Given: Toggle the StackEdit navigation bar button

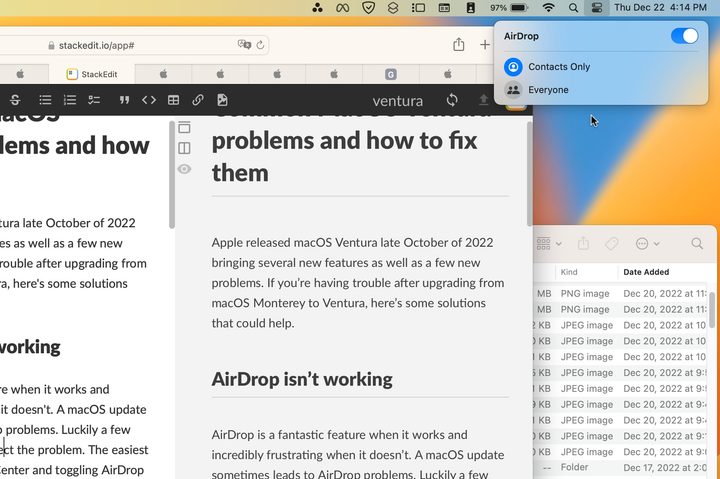Looking at the screenshot, I should click(184, 127).
